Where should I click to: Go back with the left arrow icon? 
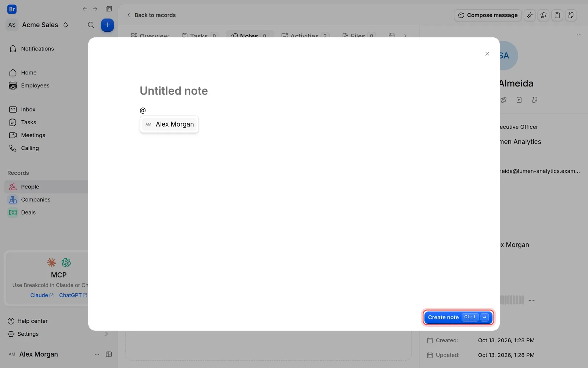[85, 9]
